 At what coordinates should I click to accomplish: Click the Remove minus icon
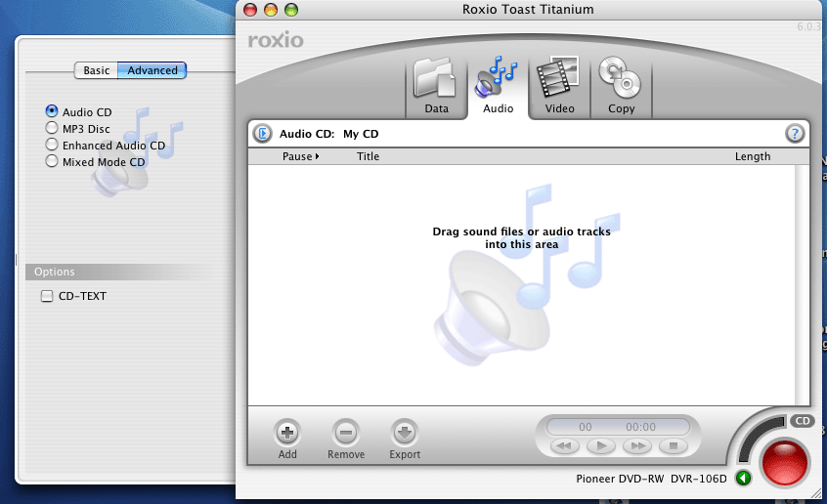[x=346, y=433]
